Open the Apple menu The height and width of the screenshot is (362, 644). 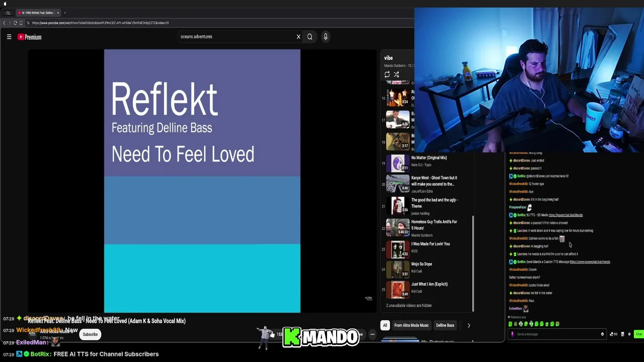pyautogui.click(x=5, y=4)
